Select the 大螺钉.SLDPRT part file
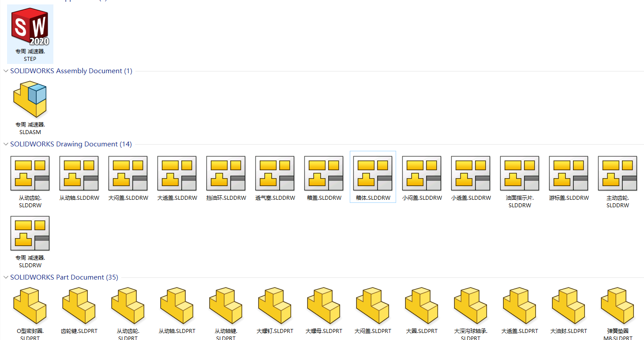 (275, 310)
